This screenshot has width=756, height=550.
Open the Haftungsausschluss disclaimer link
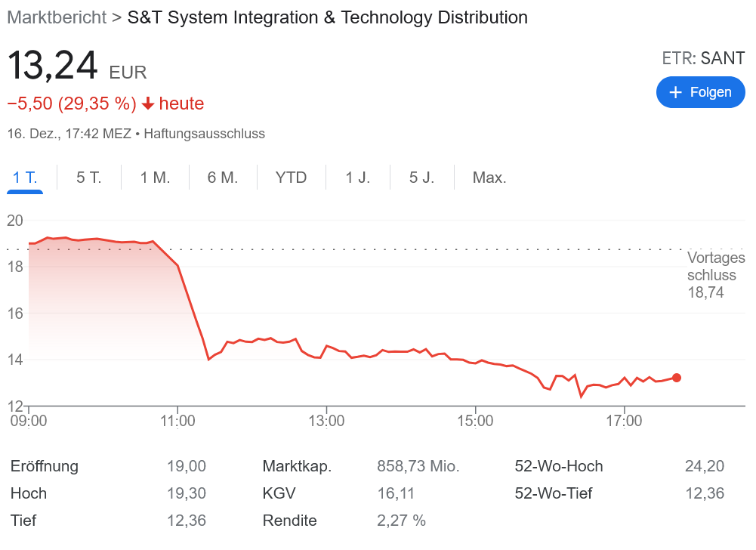click(204, 134)
